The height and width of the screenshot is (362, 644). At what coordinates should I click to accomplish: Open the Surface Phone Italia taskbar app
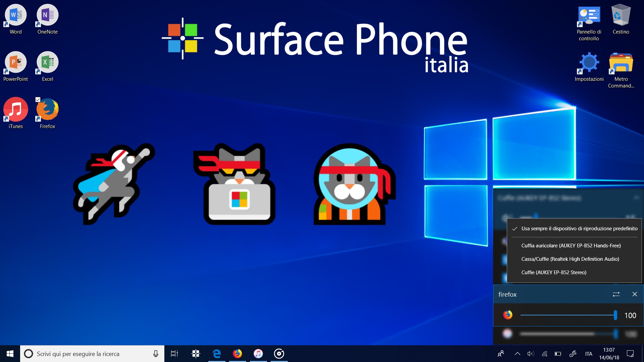(x=196, y=354)
